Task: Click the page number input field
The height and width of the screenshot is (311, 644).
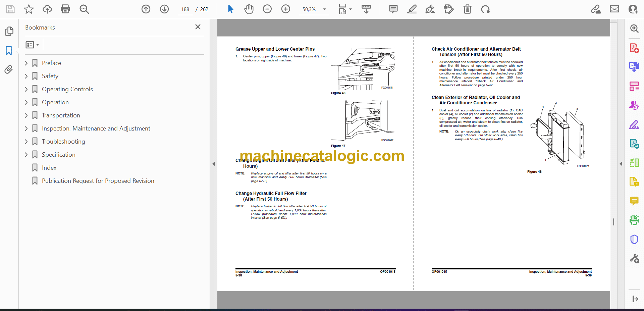Action: click(185, 9)
